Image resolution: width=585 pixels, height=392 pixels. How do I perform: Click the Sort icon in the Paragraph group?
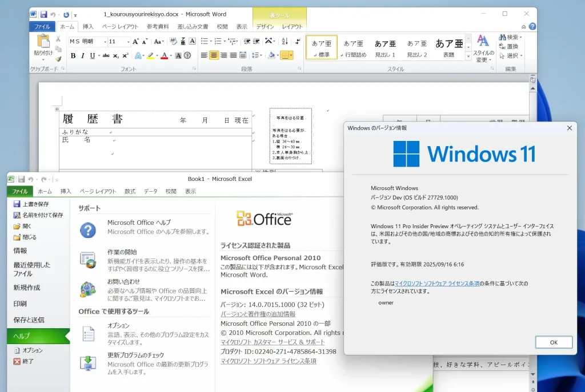click(285, 41)
